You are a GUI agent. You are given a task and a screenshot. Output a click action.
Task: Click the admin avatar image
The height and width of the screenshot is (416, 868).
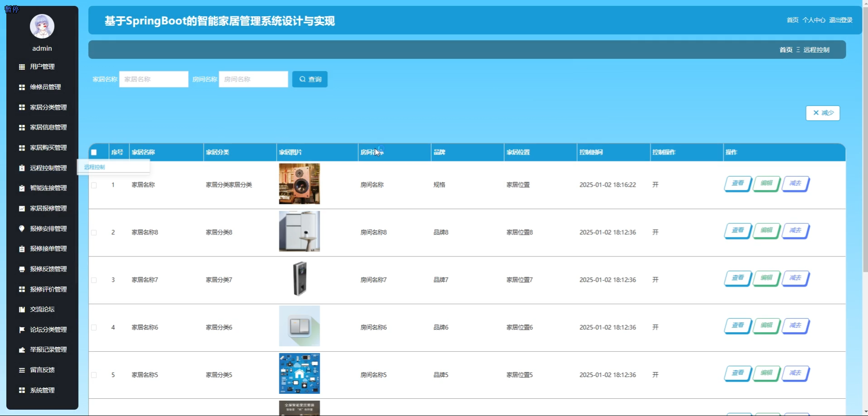[x=42, y=26]
